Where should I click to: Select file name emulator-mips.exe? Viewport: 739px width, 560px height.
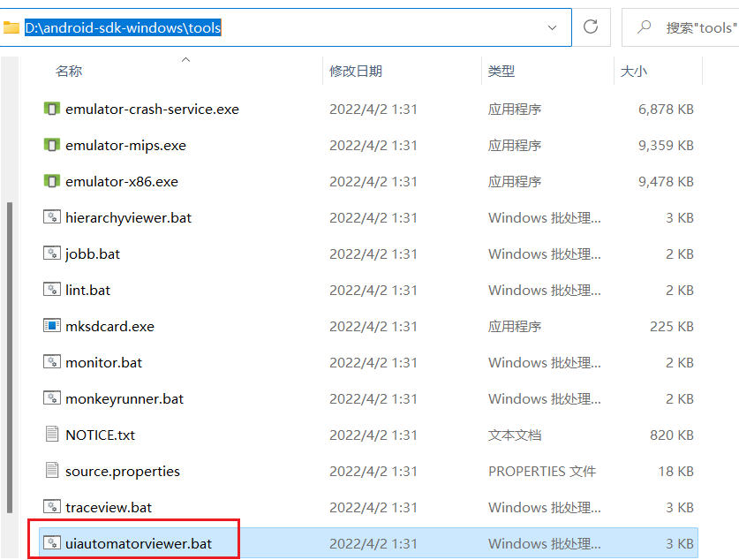[126, 145]
